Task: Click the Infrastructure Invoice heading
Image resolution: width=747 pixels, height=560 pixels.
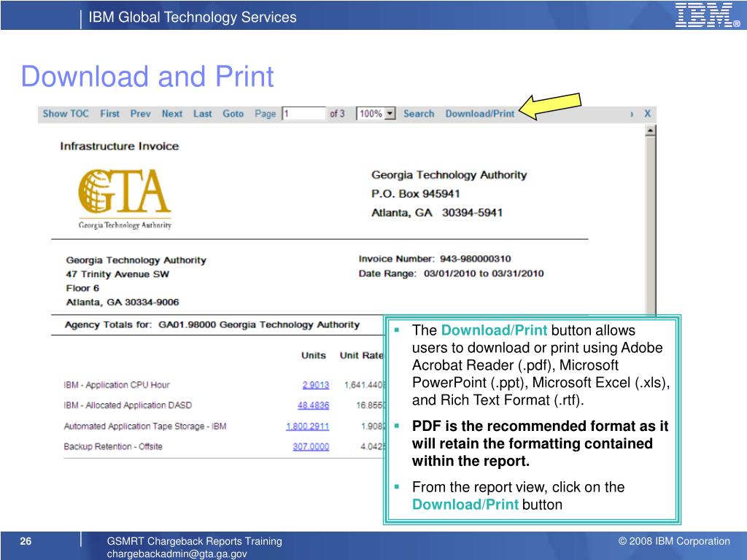Action: coord(120,146)
